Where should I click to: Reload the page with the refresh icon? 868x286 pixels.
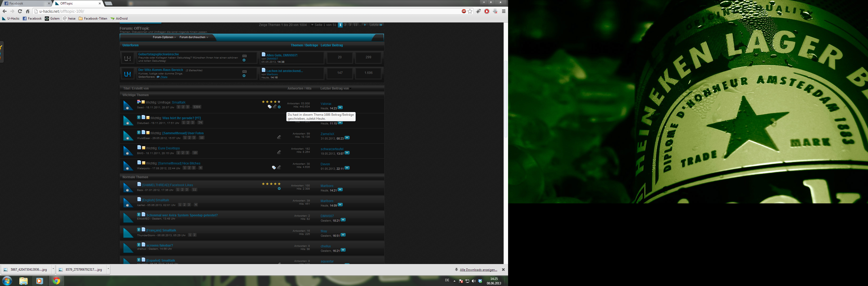[20, 11]
